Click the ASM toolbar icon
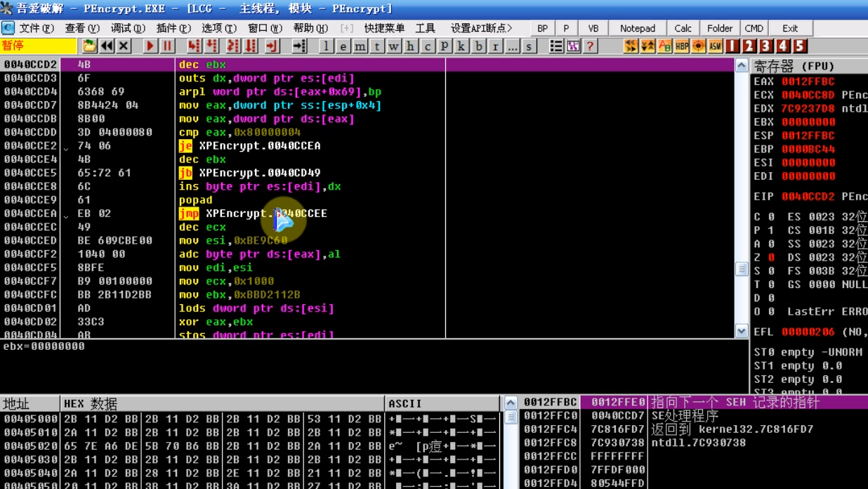Viewport: 868px width, 489px height. tap(715, 46)
